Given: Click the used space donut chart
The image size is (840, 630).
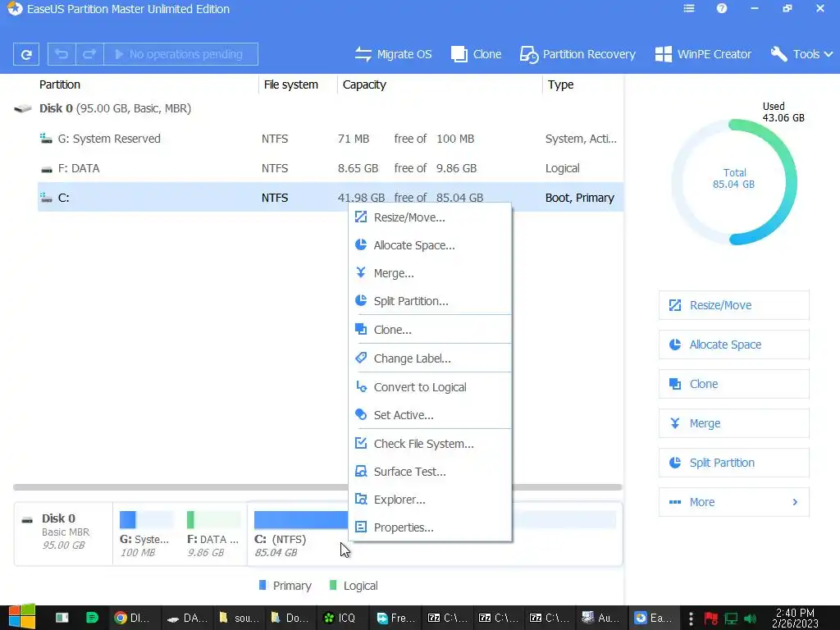Looking at the screenshot, I should pos(734,181).
